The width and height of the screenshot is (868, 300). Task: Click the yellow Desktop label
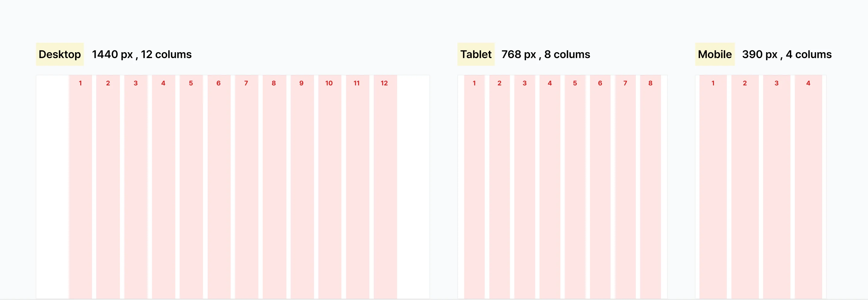(60, 54)
